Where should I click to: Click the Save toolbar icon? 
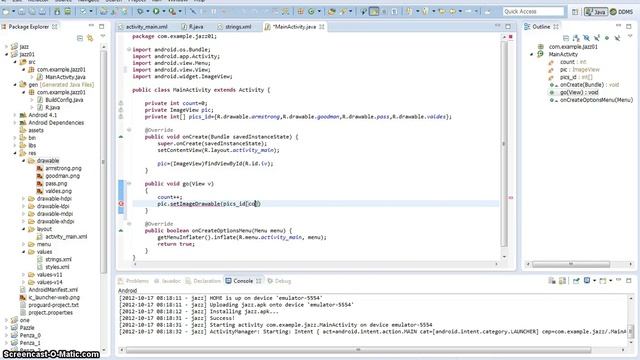pos(21,12)
